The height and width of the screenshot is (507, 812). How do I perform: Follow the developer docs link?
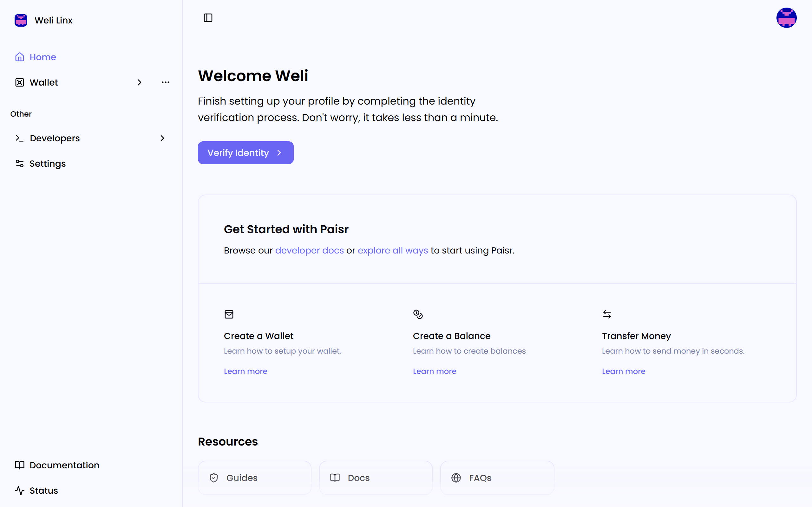coord(309,250)
